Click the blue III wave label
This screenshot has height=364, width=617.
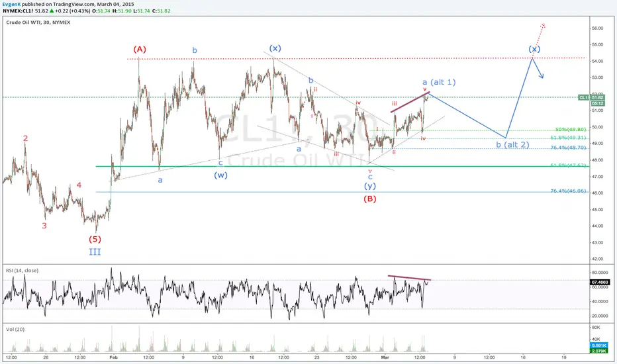95,252
